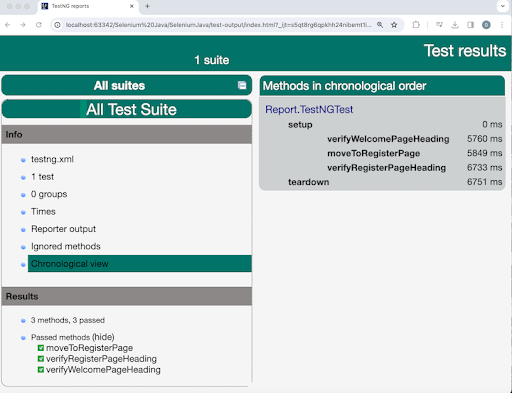Select the All Test Suite header

point(127,109)
